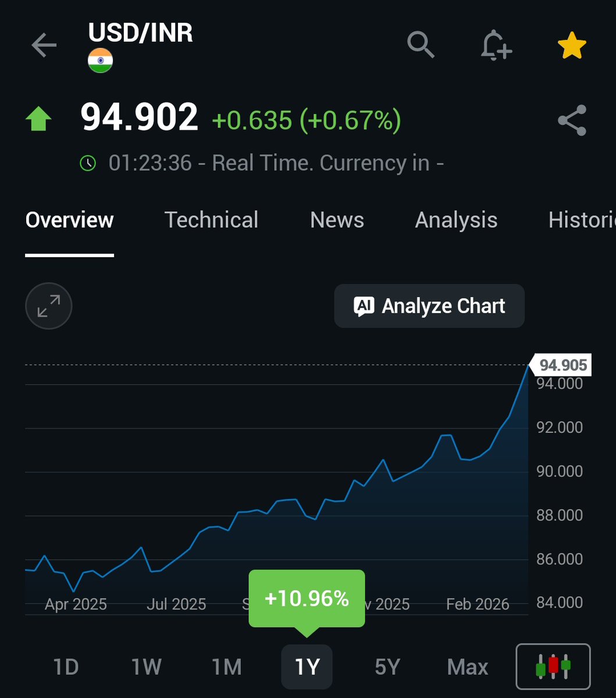Select the 1D time range

point(66,667)
